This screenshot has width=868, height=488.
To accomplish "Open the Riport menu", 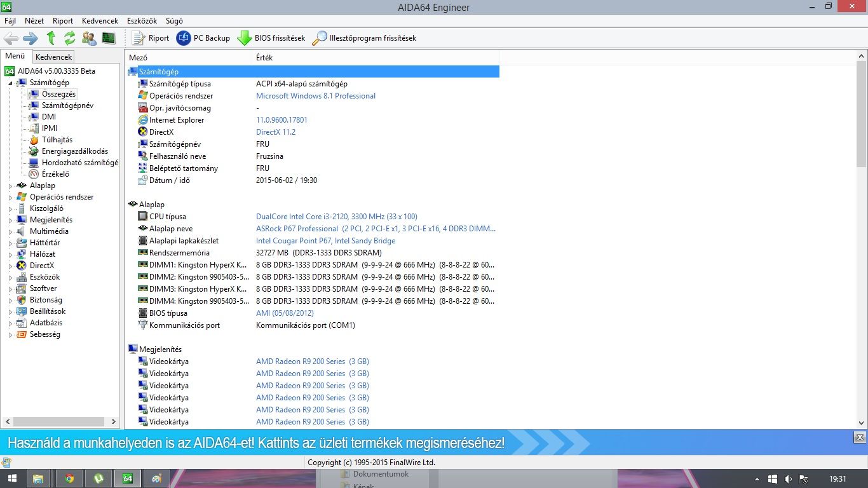I will [x=63, y=21].
